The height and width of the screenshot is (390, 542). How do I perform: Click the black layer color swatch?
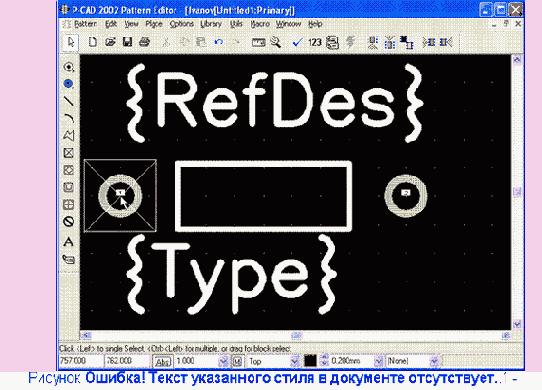point(310,361)
